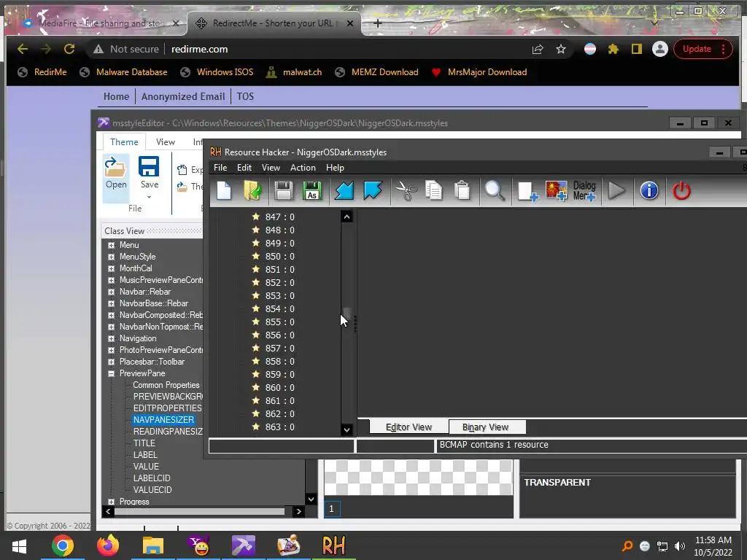The width and height of the screenshot is (747, 560).
Task: Click Open file folder icon in Resource Hacker
Action: [x=253, y=191]
